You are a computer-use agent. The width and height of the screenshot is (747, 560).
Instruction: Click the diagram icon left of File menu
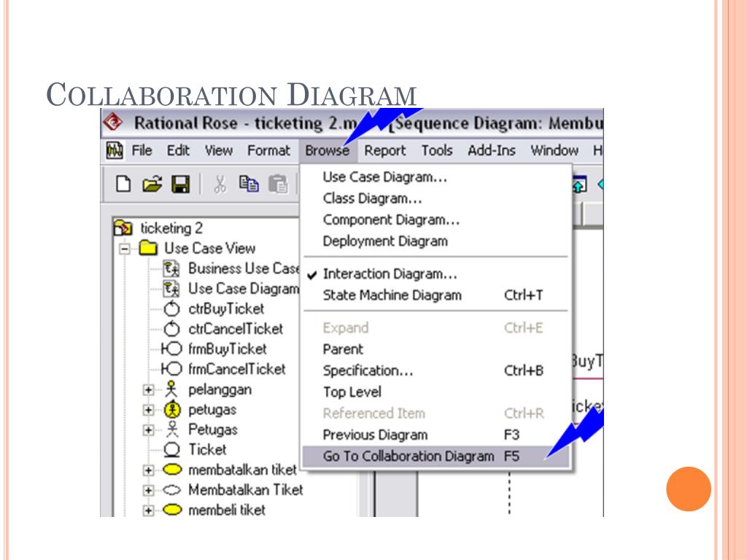coord(115,150)
